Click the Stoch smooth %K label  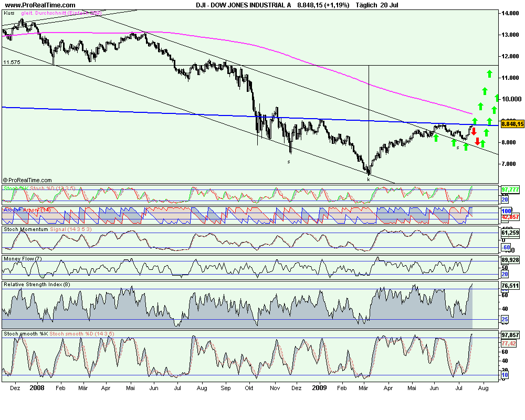coord(26,334)
